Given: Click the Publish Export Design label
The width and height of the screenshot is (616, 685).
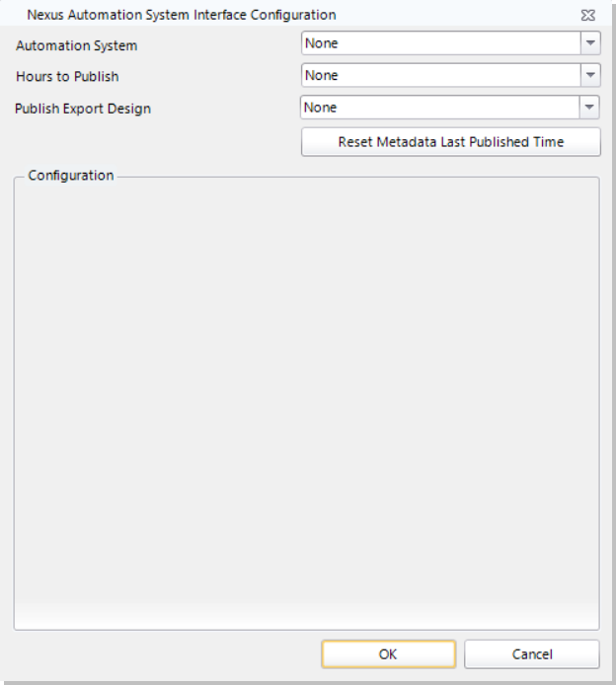Looking at the screenshot, I should pos(84,109).
